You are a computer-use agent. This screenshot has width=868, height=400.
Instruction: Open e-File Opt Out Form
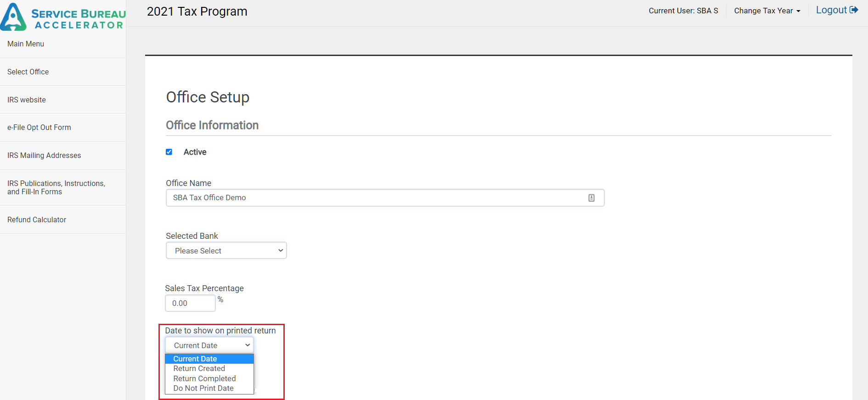(39, 128)
